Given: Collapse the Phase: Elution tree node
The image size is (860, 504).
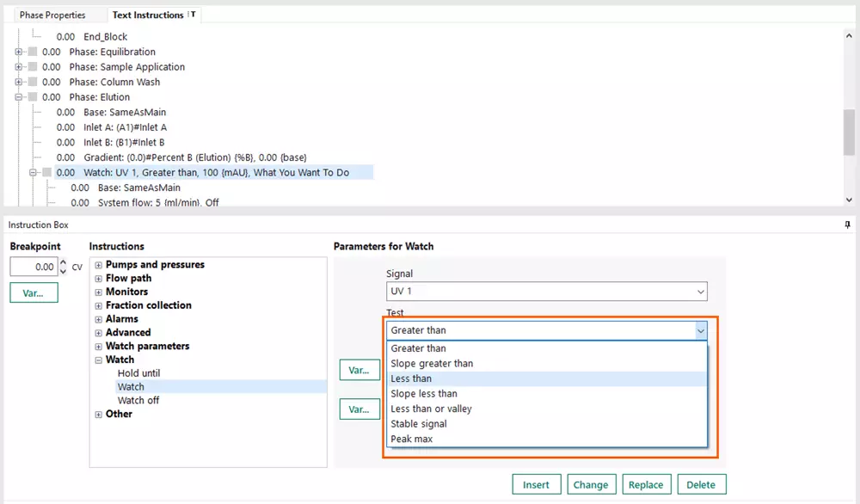Looking at the screenshot, I should pyautogui.click(x=18, y=96).
